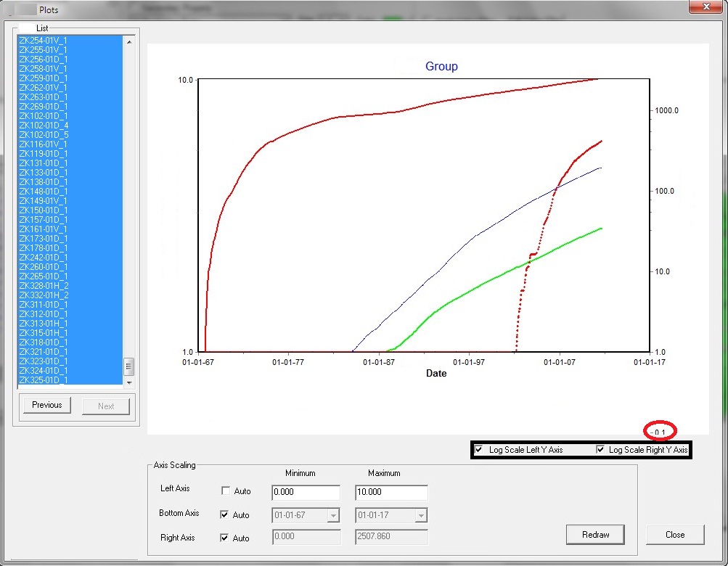The image size is (728, 566).
Task: Select ZK255-01V_1 in the list
Action: [x=70, y=49]
